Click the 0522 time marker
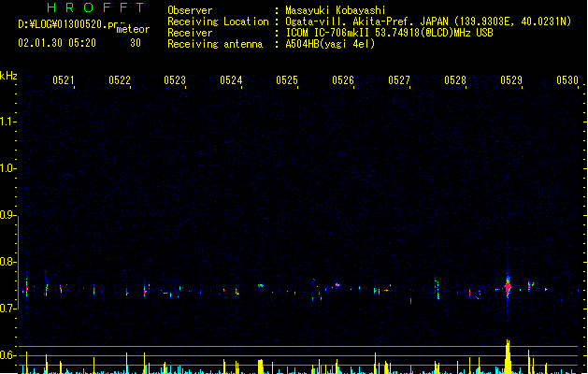The width and height of the screenshot is (588, 374). 120,80
